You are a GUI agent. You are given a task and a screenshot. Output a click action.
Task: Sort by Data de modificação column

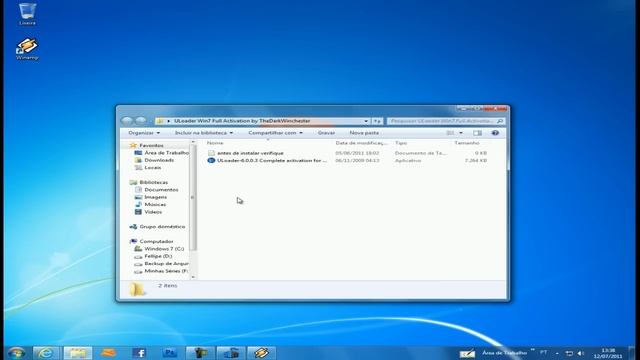pos(360,143)
